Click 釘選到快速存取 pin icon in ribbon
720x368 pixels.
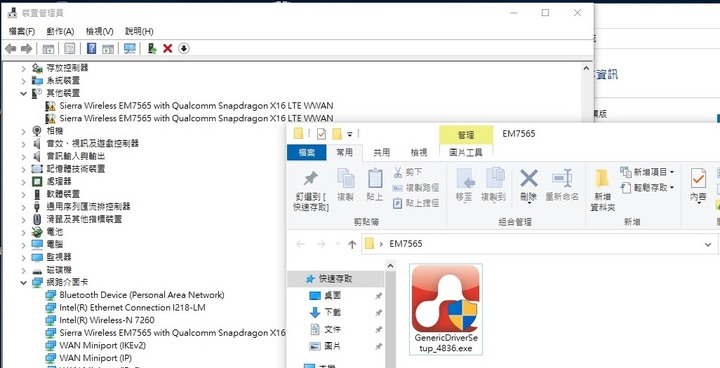coord(311,178)
